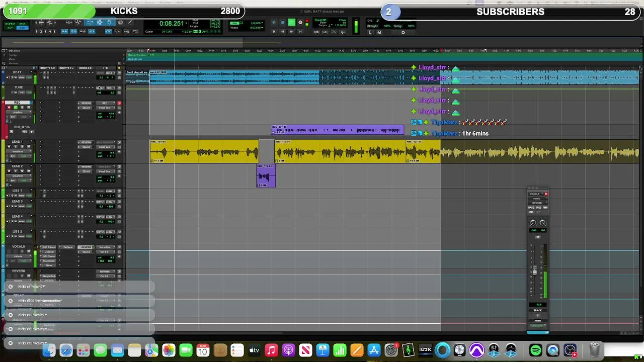Open Spotify from the dock
This screenshot has width=644, height=362.
point(536,350)
